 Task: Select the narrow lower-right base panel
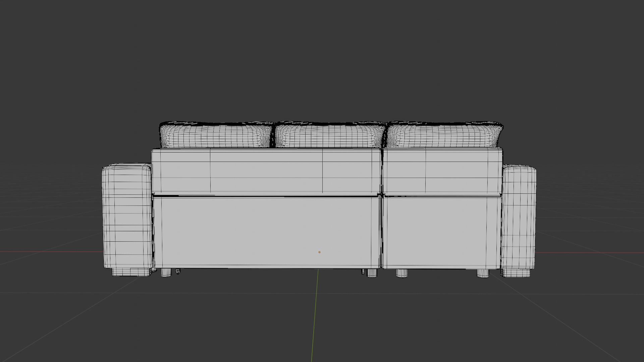click(442, 232)
